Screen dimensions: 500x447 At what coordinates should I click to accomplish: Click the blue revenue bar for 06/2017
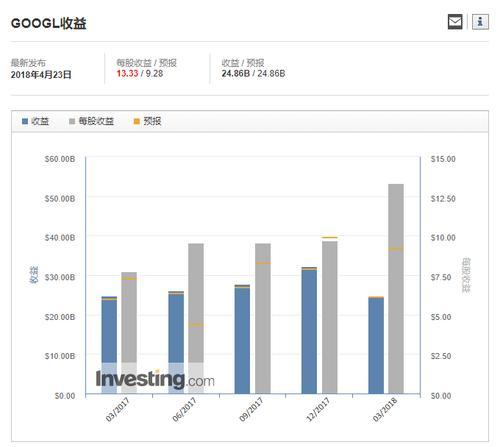coord(176,342)
